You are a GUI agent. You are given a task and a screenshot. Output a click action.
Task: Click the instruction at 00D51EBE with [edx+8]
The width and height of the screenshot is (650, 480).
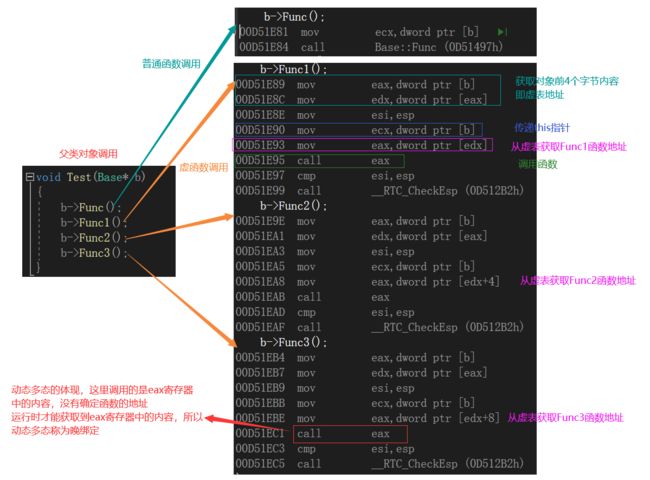[367, 418]
